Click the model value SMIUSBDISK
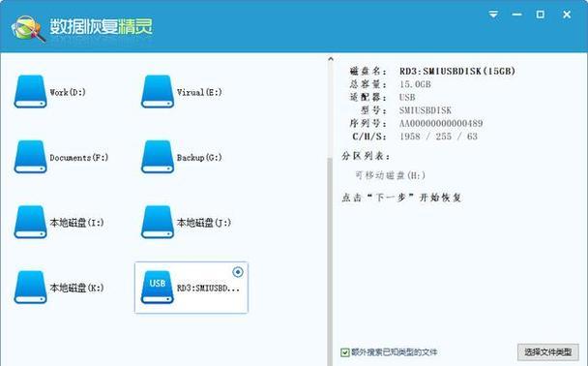 (426, 110)
